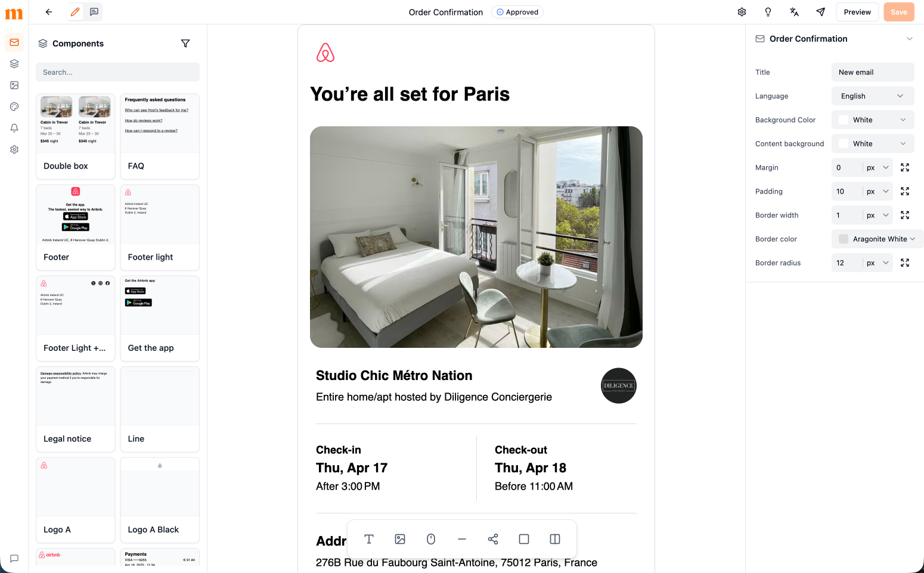
Task: Insert image using bottom toolbar icon
Action: coord(400,539)
